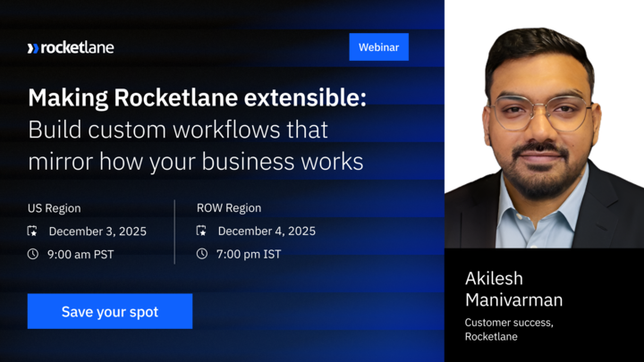
Task: Click the text "Making Rocketlane extensible:"
Action: 197,97
